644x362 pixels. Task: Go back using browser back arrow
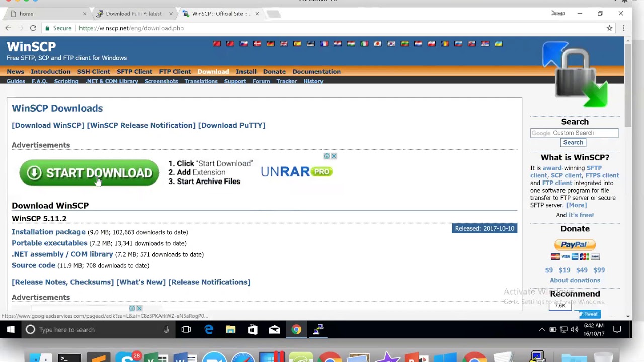point(8,28)
